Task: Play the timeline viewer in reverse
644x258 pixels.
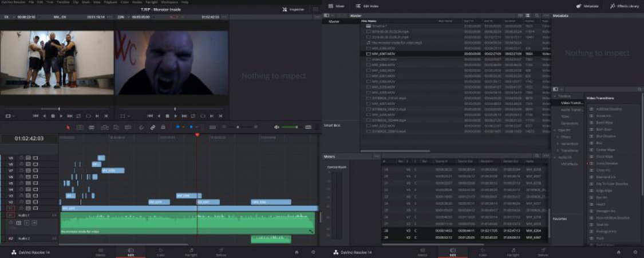Action: pos(159,116)
